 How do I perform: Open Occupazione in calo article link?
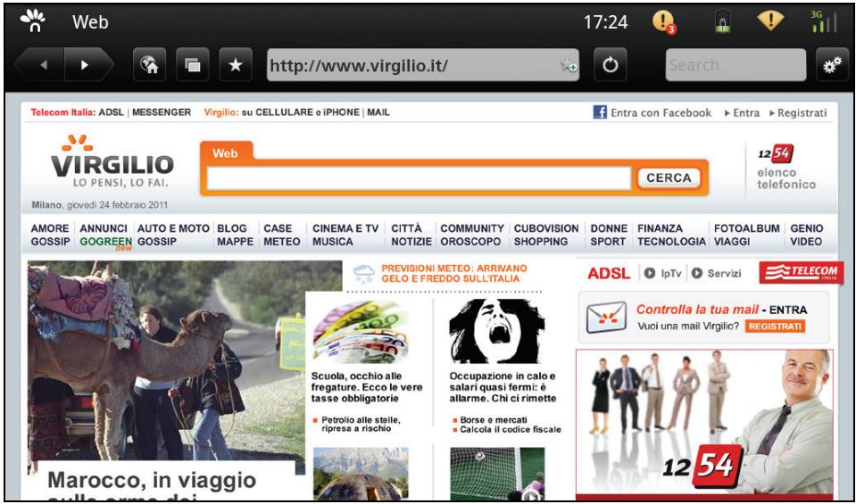coord(503,387)
